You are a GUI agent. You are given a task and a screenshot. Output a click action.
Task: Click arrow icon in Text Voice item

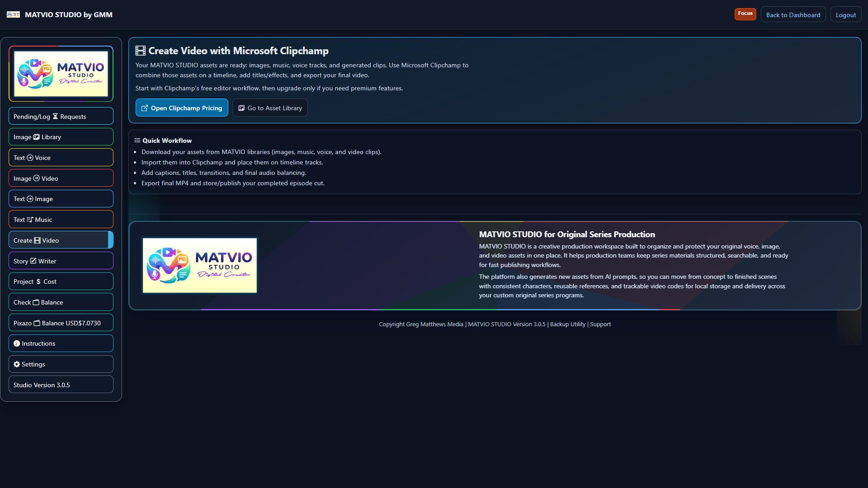click(x=30, y=158)
